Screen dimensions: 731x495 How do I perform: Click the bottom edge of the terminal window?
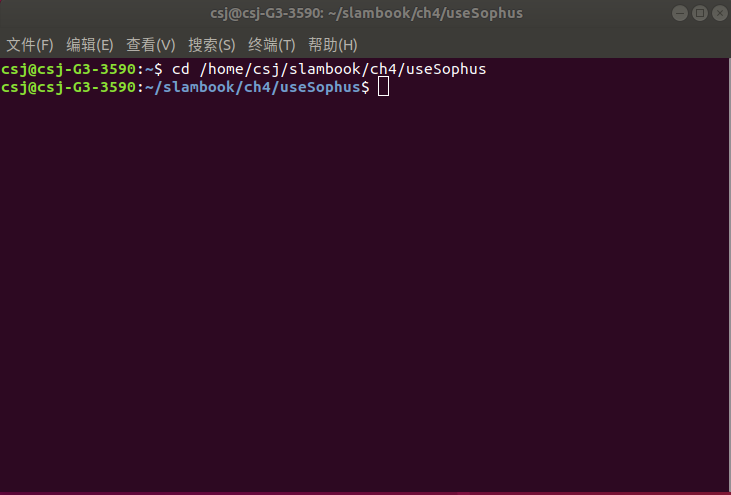(x=365, y=492)
